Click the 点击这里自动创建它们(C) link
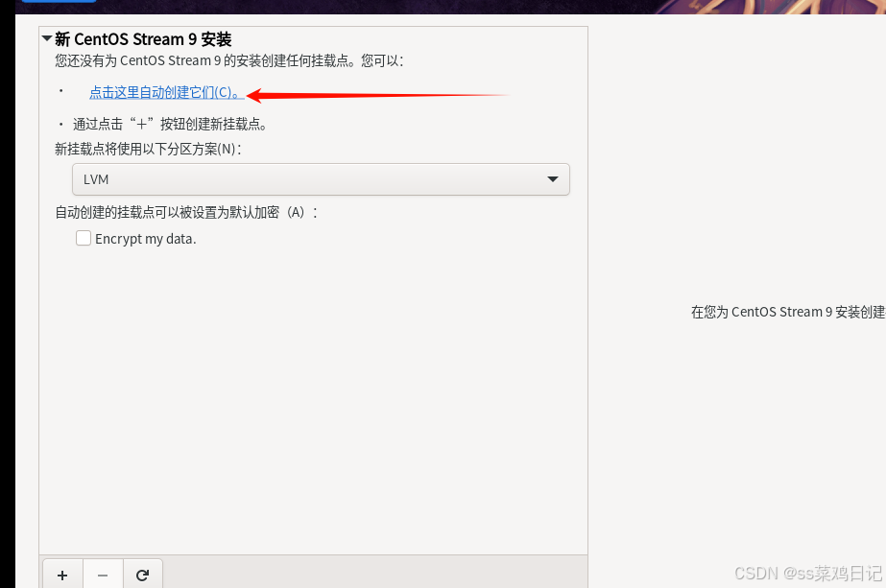Viewport: 886px width, 588px height. pos(167,93)
